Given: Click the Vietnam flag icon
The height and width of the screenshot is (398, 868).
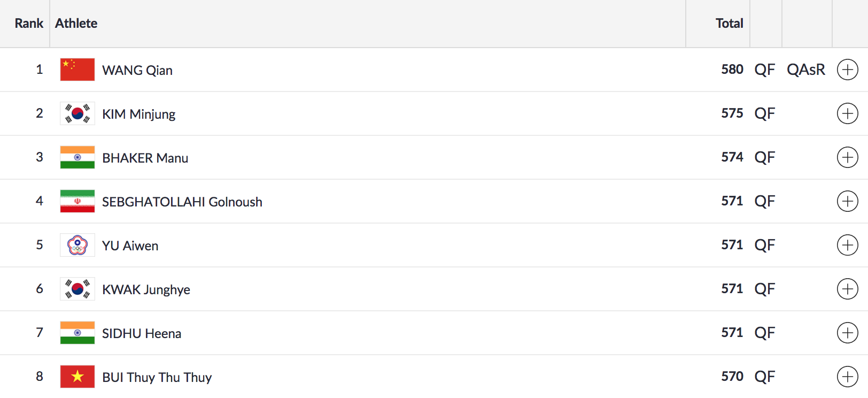Looking at the screenshot, I should 77,377.
